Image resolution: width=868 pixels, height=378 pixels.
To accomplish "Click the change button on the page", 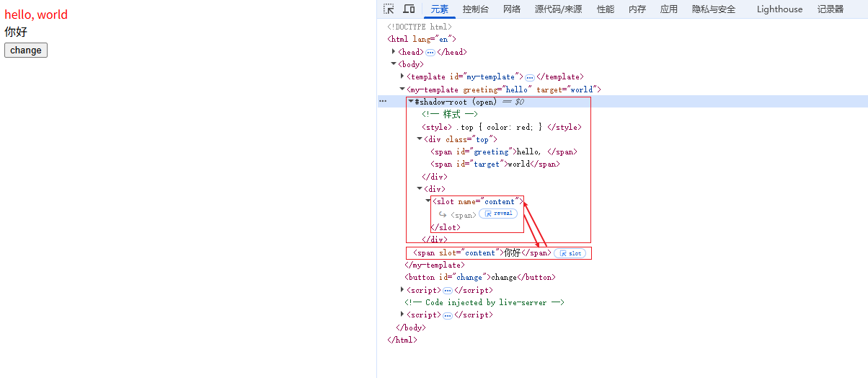I will [x=26, y=50].
